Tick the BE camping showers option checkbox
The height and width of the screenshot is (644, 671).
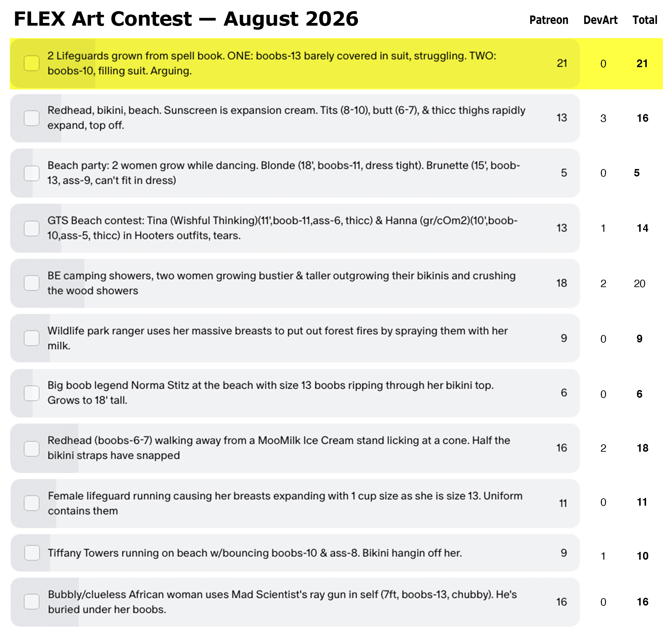[x=31, y=283]
